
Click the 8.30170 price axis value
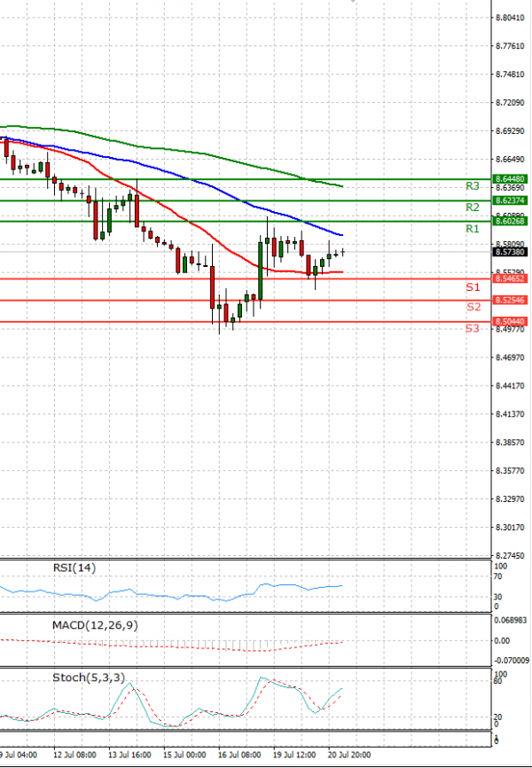[x=510, y=528]
